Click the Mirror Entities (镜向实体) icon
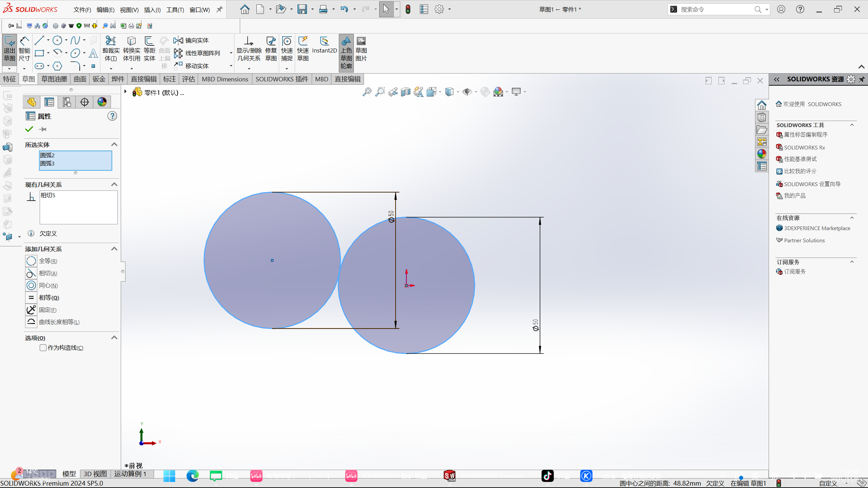The height and width of the screenshot is (488, 868). [x=178, y=40]
